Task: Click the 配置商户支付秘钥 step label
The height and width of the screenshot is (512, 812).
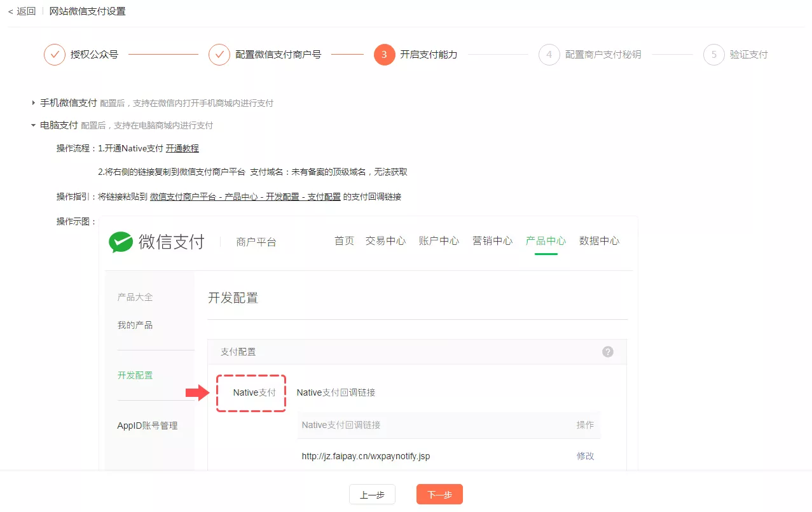Action: pyautogui.click(x=603, y=55)
